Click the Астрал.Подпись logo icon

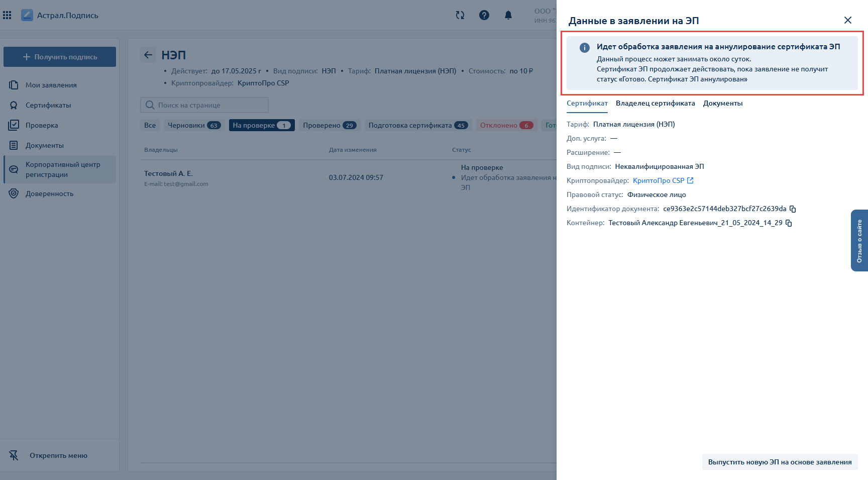(x=27, y=15)
